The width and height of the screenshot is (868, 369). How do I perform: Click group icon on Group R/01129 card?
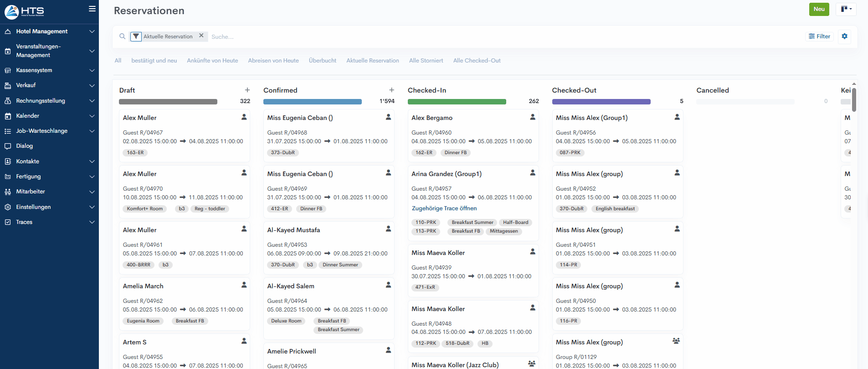tap(676, 341)
